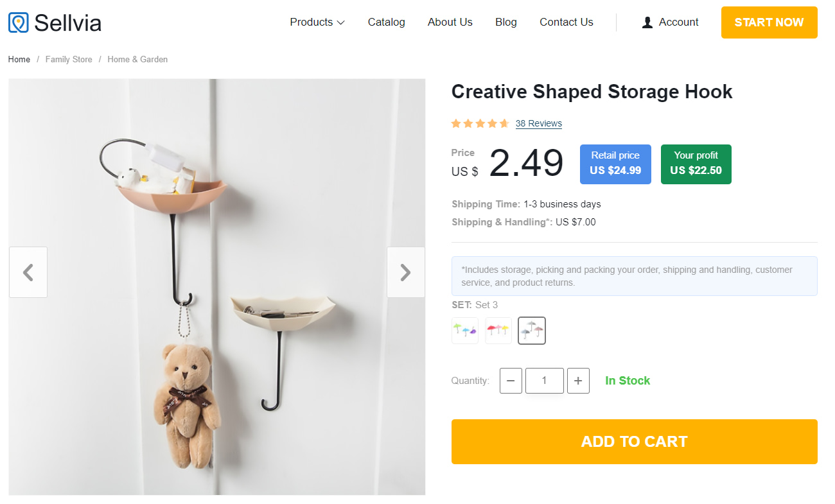Select the gray umbrella set swatch
835x504 pixels.
[532, 331]
